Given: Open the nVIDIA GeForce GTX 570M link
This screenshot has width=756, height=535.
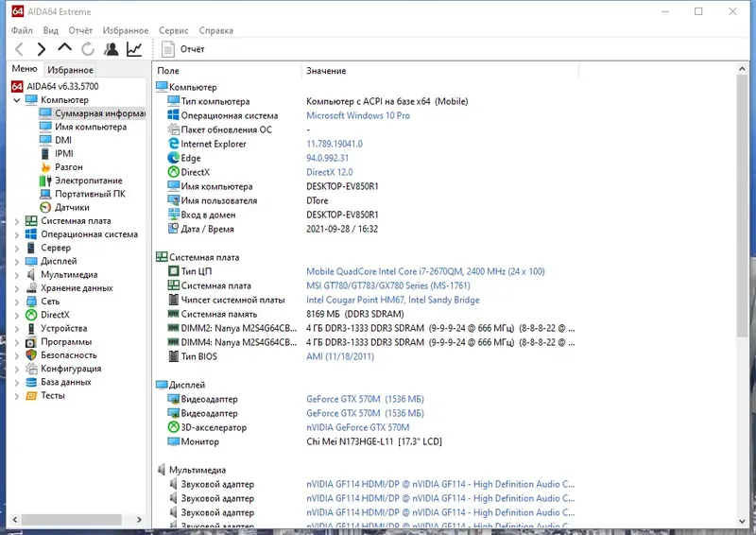Looking at the screenshot, I should [358, 427].
